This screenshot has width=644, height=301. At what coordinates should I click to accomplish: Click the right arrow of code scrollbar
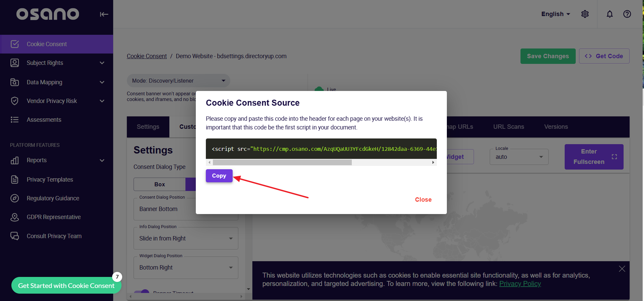433,163
